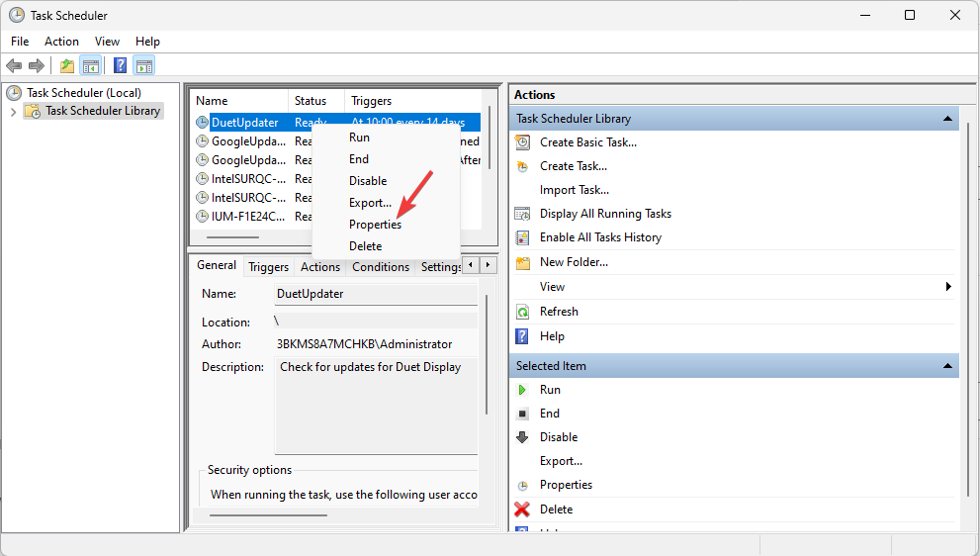Click the green Run arrow icon
Viewport: 980px width, 556px height.
click(x=522, y=390)
